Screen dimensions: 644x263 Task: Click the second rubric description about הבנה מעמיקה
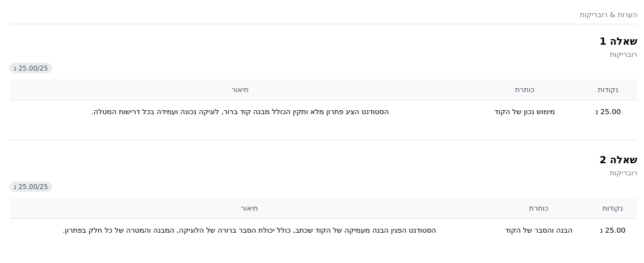coord(249,230)
